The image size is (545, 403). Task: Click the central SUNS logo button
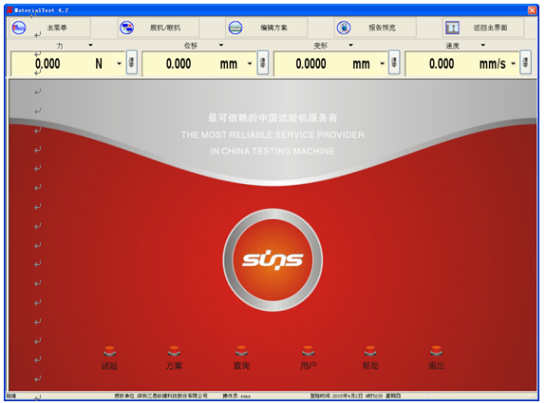(x=273, y=260)
